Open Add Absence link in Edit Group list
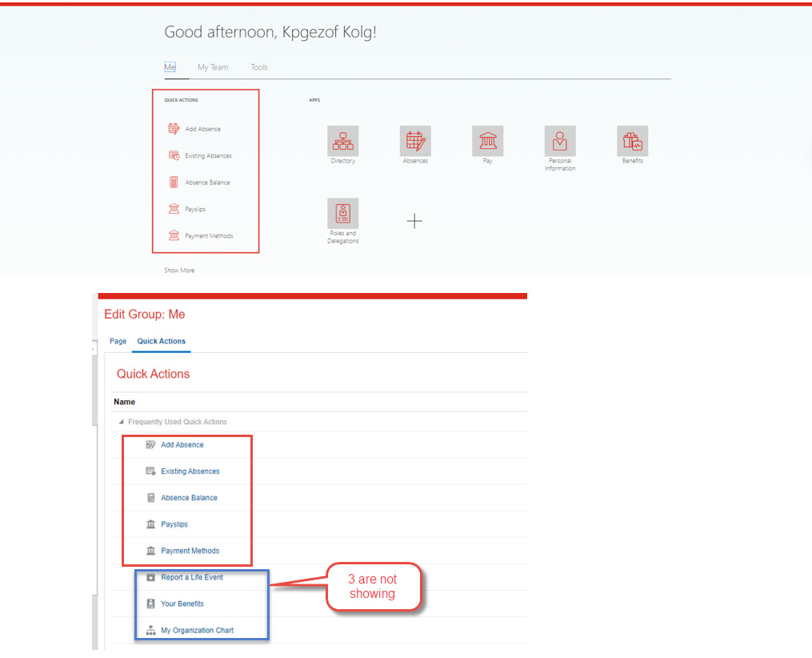Image resolution: width=812 pixels, height=658 pixels. click(x=182, y=444)
